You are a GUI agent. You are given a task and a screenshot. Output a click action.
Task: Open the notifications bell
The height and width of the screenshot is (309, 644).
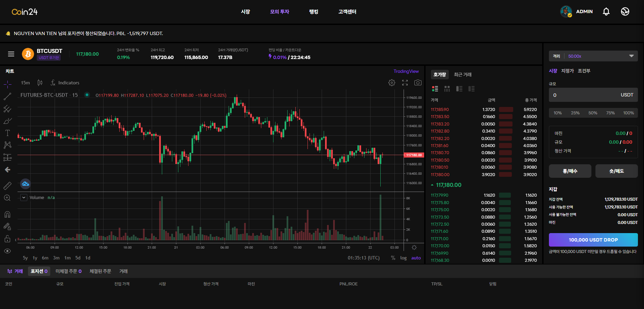pos(606,12)
